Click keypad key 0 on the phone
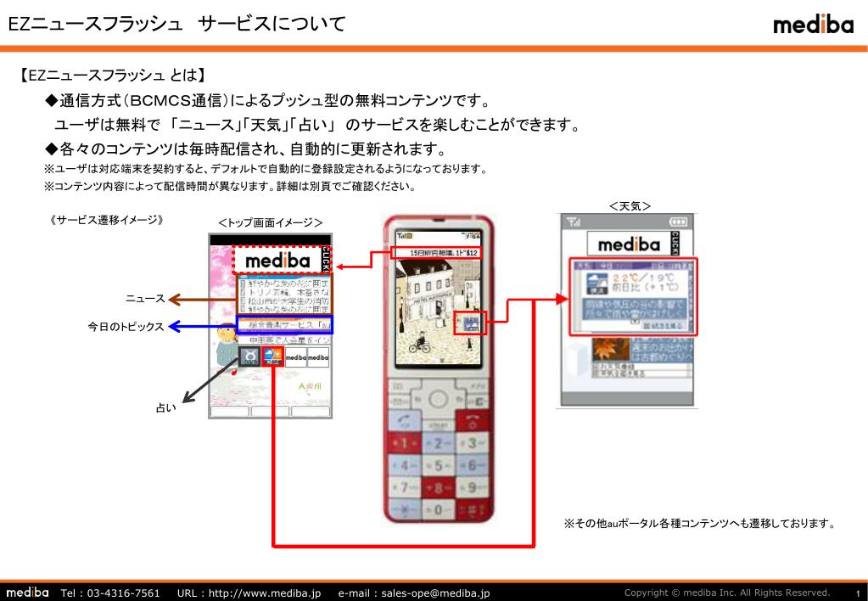Image resolution: width=868 pixels, height=601 pixels. pyautogui.click(x=439, y=509)
